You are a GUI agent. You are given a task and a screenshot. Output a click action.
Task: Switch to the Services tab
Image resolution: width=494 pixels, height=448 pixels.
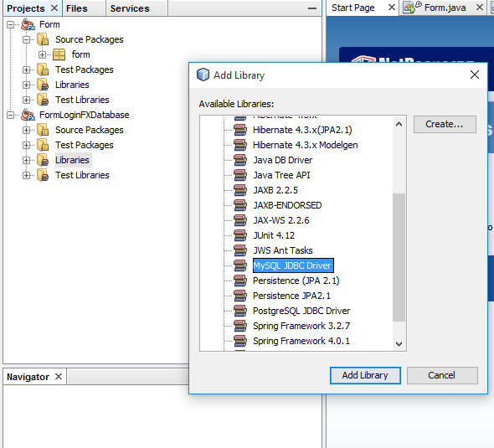click(130, 8)
